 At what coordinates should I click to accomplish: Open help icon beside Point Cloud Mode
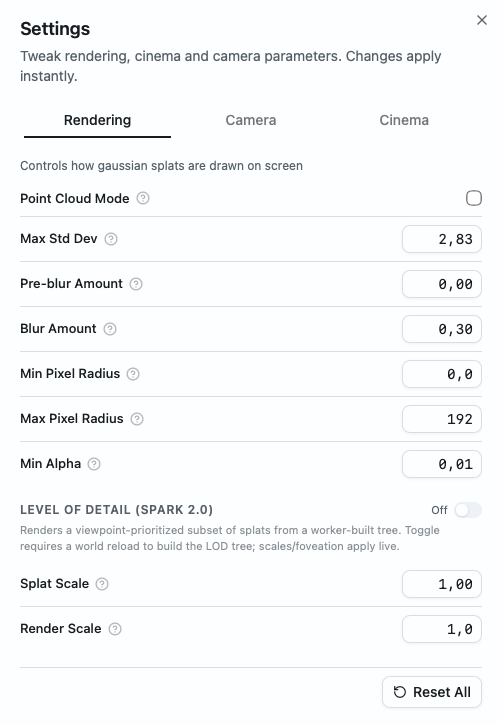pos(143,198)
